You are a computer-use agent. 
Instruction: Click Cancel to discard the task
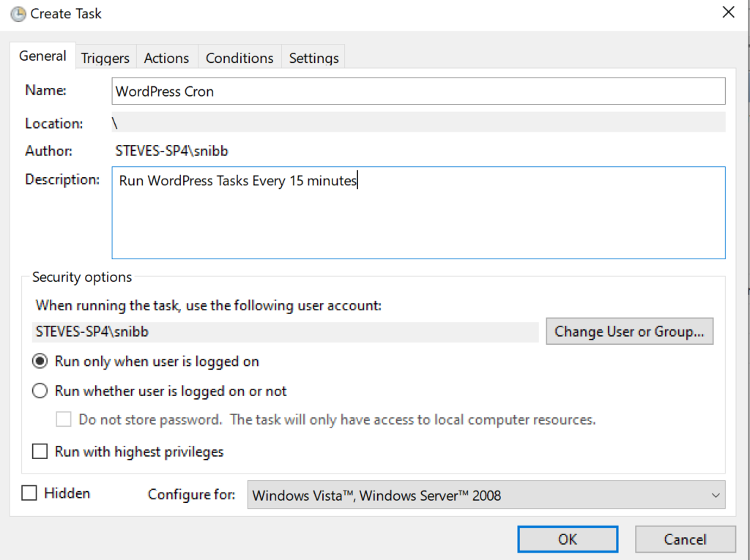(685, 540)
